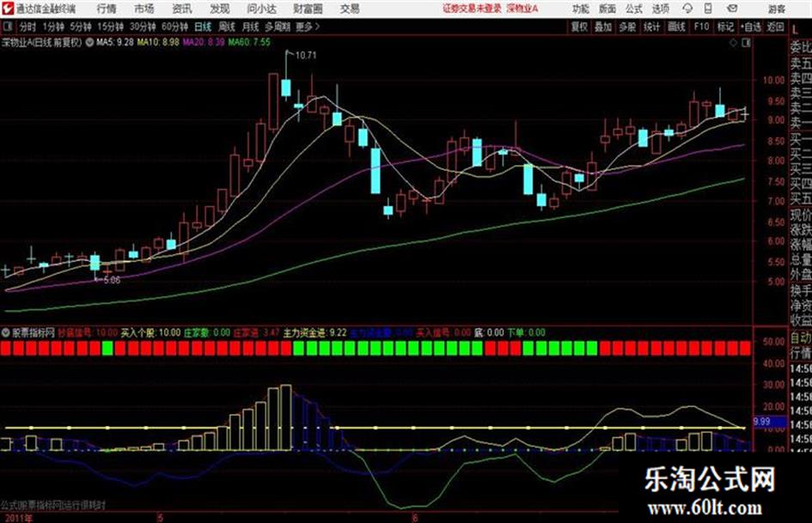This screenshot has width=812, height=523.
Task: Click the diamond icon above the chart
Action: (x=733, y=43)
